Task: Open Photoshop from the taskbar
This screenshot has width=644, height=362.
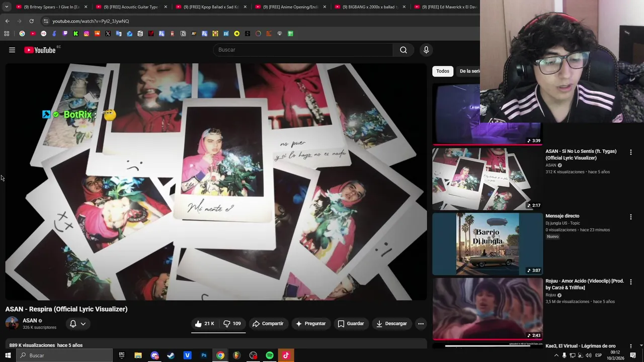Action: 204,355
